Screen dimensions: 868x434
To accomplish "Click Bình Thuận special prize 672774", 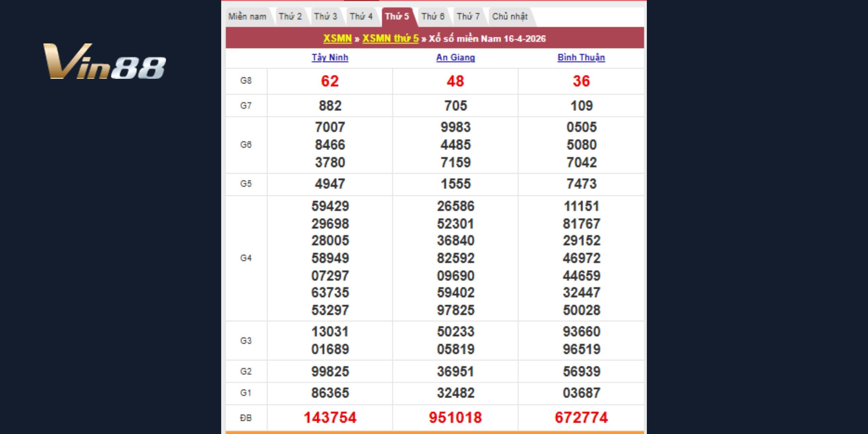I will pos(581,417).
